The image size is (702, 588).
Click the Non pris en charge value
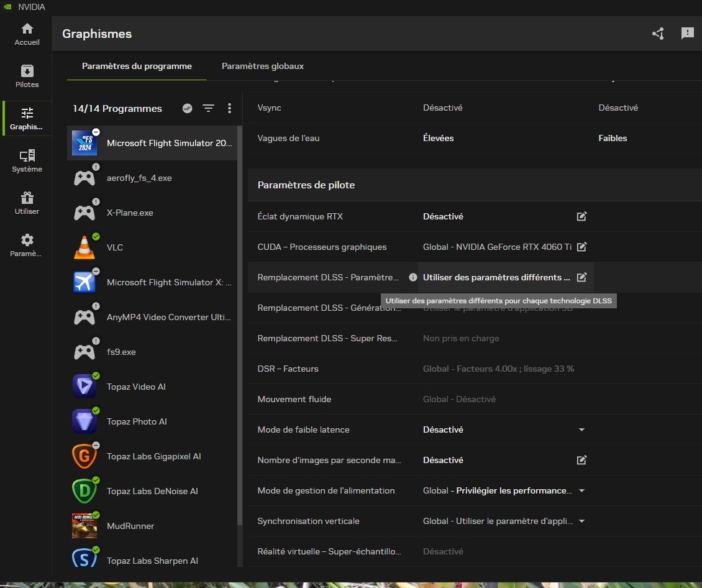461,338
